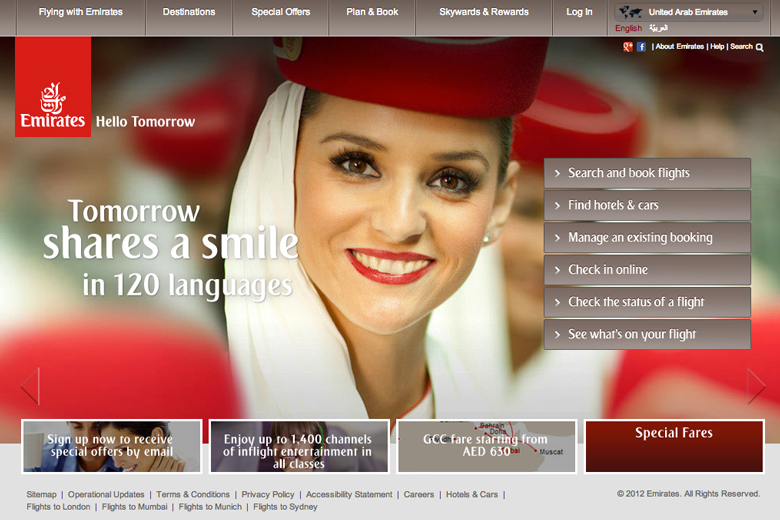Open Sign up for special offers tile
Screen dimensions: 780x520
112,446
